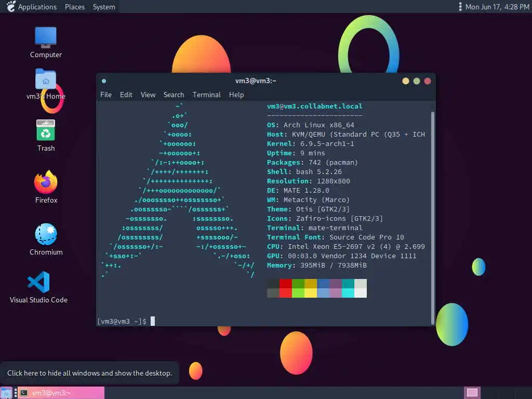532x399 pixels.
Task: Open the terminal Edit menu
Action: pyautogui.click(x=126, y=95)
